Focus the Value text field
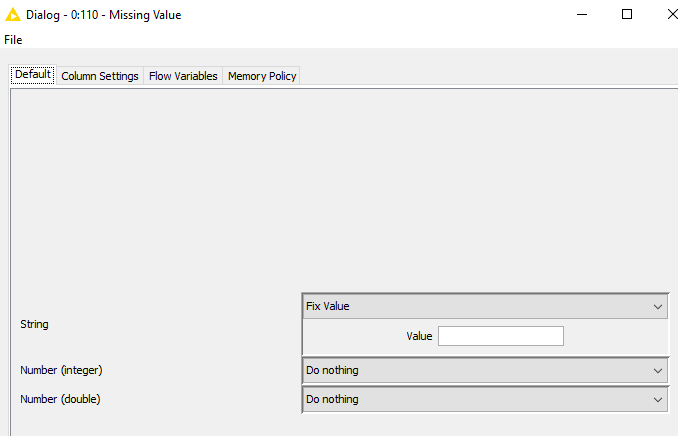The width and height of the screenshot is (678, 436). point(501,336)
